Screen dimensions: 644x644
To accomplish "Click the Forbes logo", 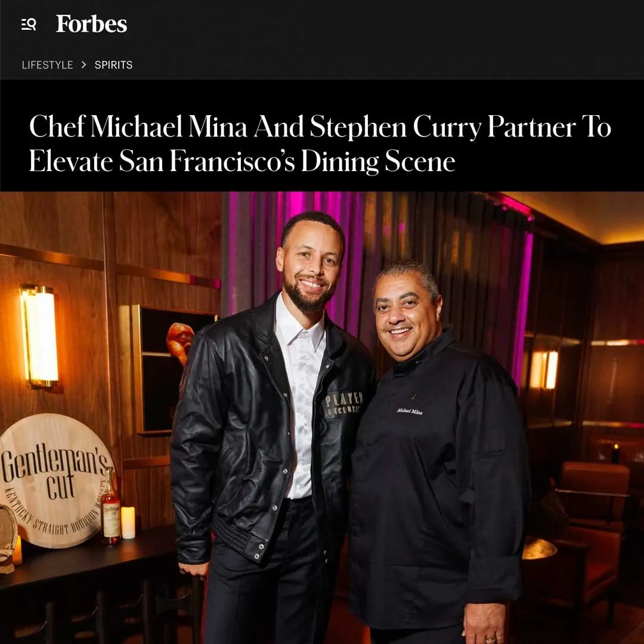I will (x=92, y=24).
